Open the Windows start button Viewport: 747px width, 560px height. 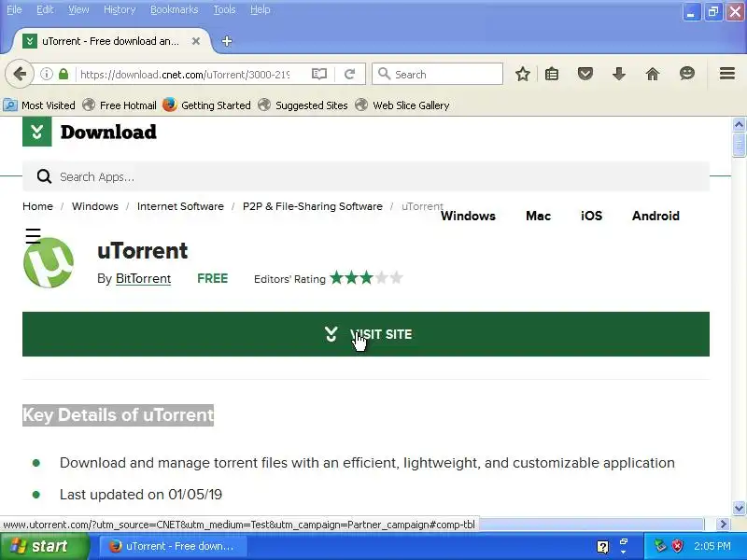point(44,546)
